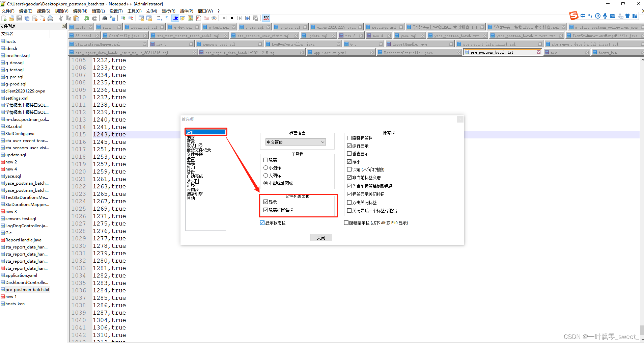Click the Open file toolbar icon
This screenshot has height=343, width=644.
tap(11, 18)
